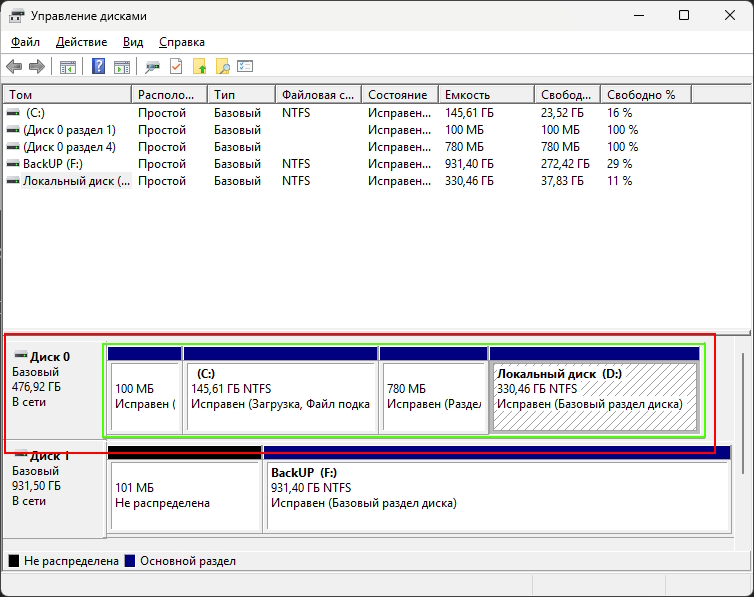The width and height of the screenshot is (754, 597).
Task: Open the Действие menu
Action: pos(81,42)
